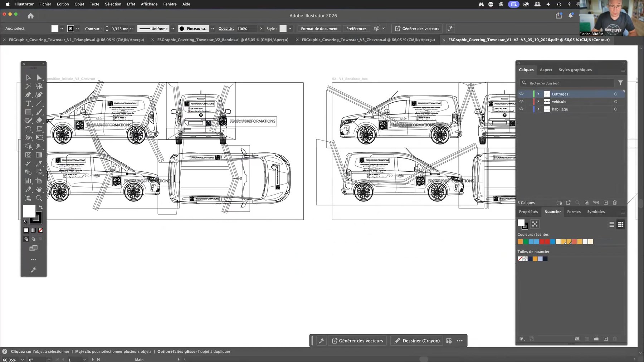Click Générer des vecteurs in top bar
This screenshot has height=362, width=644.
point(417,29)
